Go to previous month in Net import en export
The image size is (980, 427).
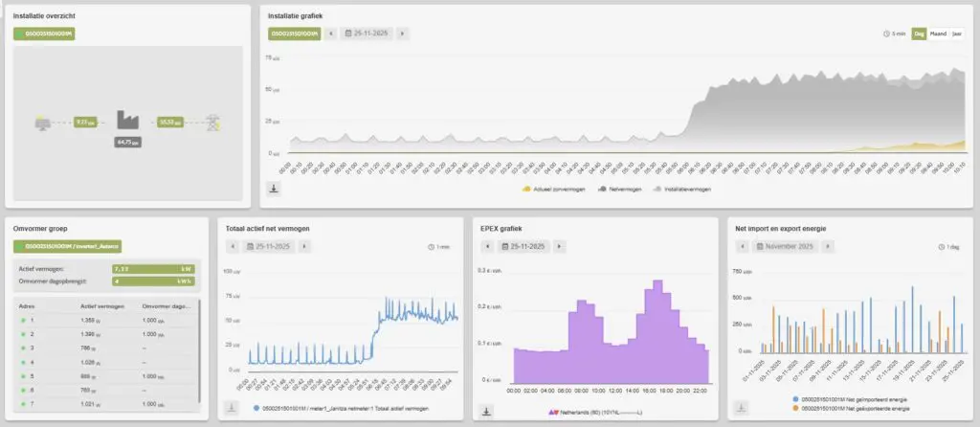click(x=743, y=246)
